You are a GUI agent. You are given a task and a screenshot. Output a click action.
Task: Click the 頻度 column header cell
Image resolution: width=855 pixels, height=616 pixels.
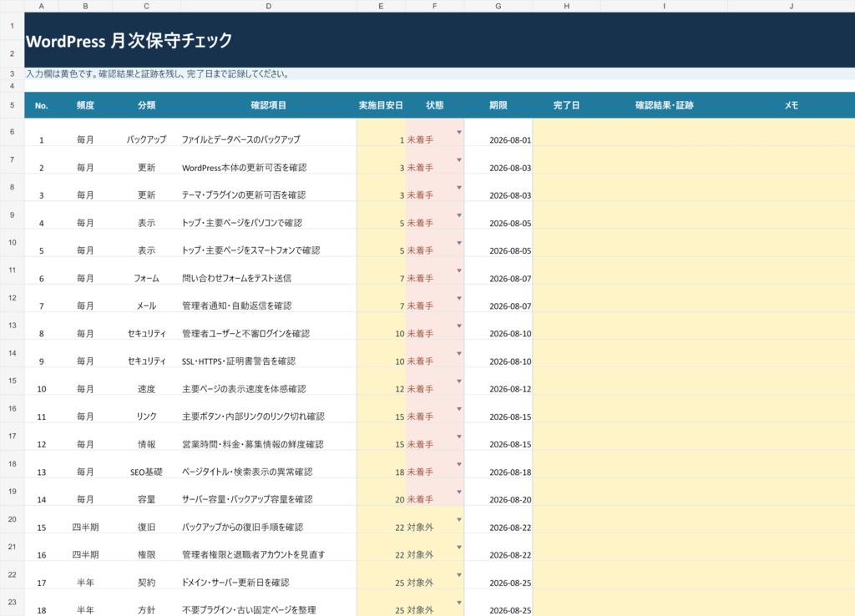click(x=85, y=105)
